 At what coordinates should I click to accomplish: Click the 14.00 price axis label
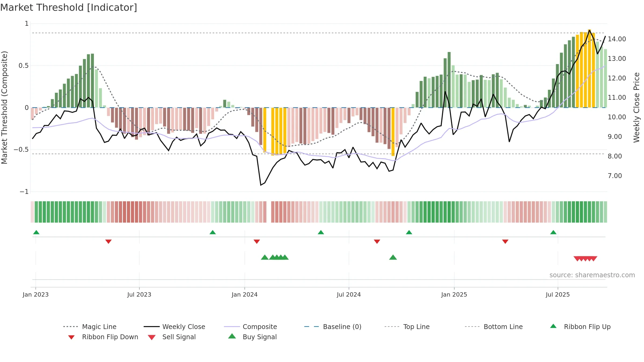617,39
